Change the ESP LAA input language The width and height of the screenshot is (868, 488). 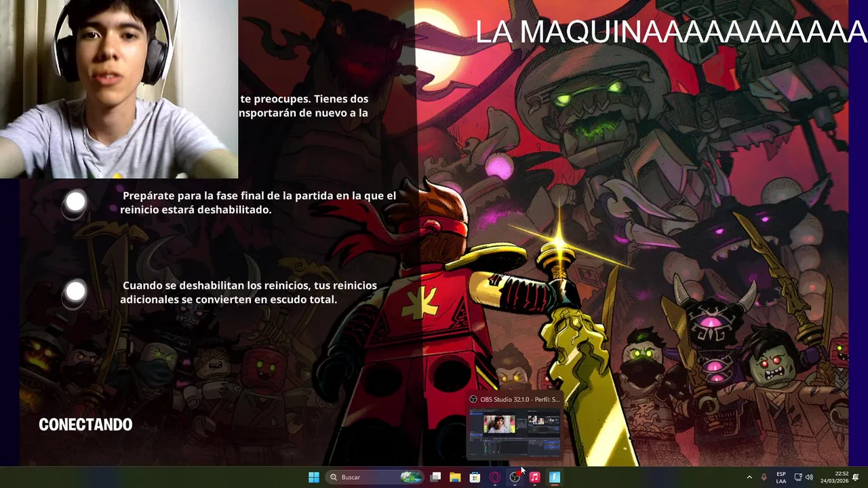(781, 477)
